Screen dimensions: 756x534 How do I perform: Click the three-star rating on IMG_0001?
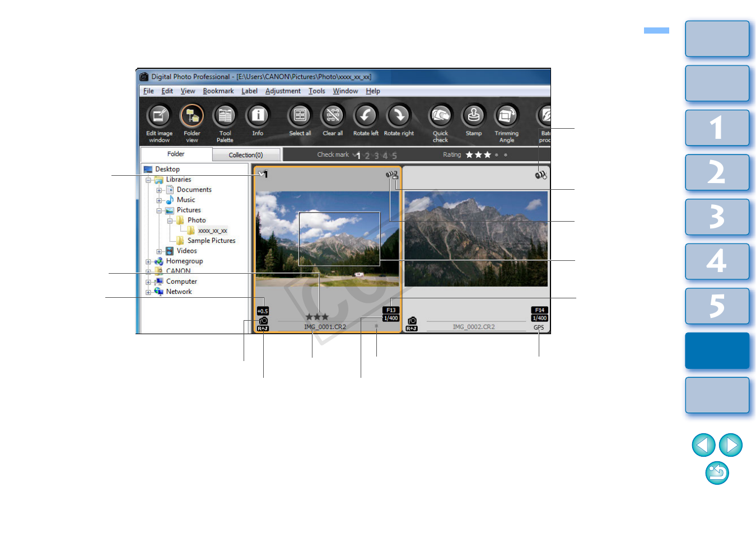click(317, 317)
